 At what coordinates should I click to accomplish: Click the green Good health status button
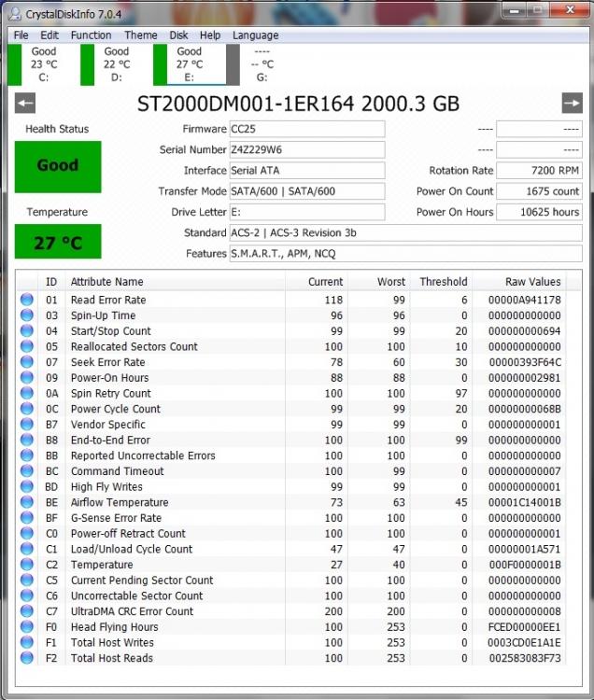pos(58,167)
